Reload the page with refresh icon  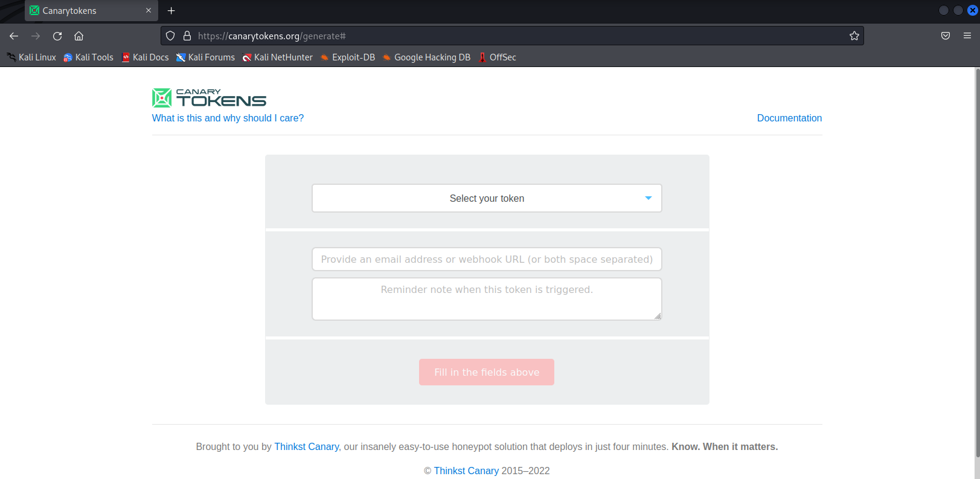tap(57, 36)
